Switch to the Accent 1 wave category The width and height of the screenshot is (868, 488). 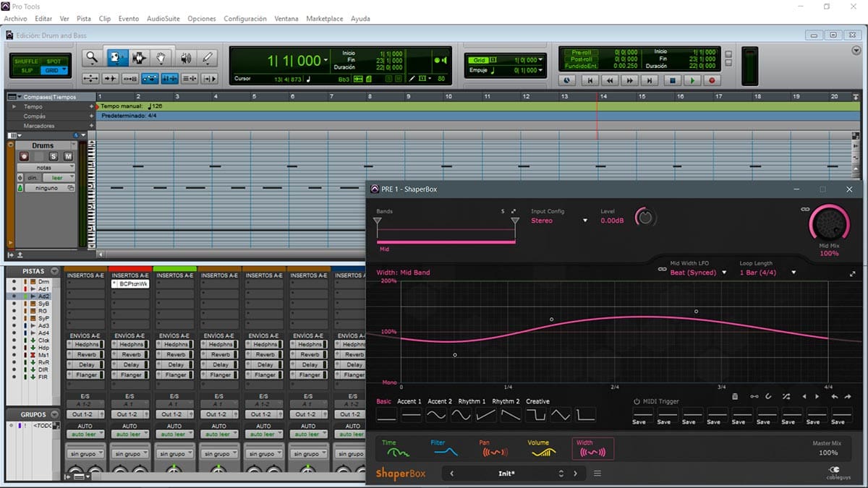409,401
